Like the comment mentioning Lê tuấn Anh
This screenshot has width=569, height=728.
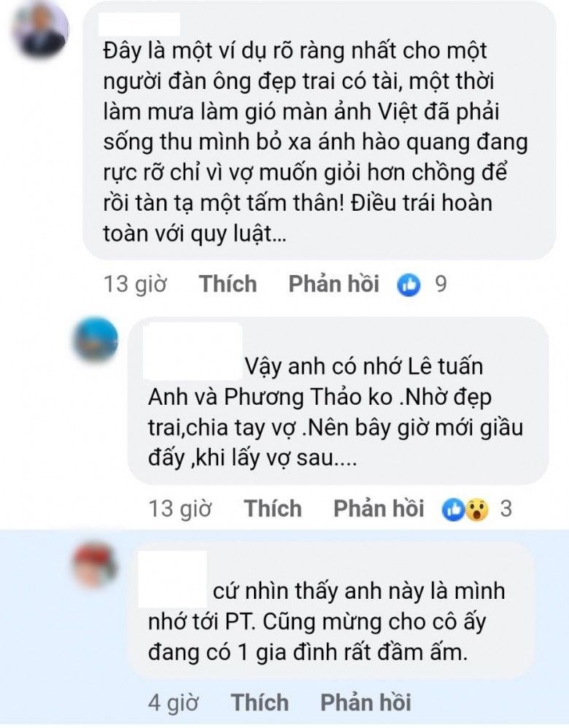click(273, 508)
